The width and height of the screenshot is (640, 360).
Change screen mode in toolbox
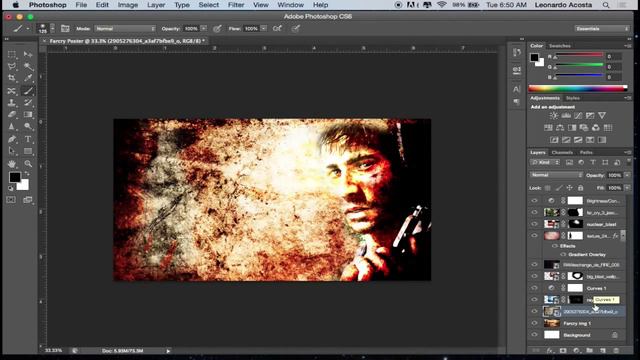[x=27, y=200]
